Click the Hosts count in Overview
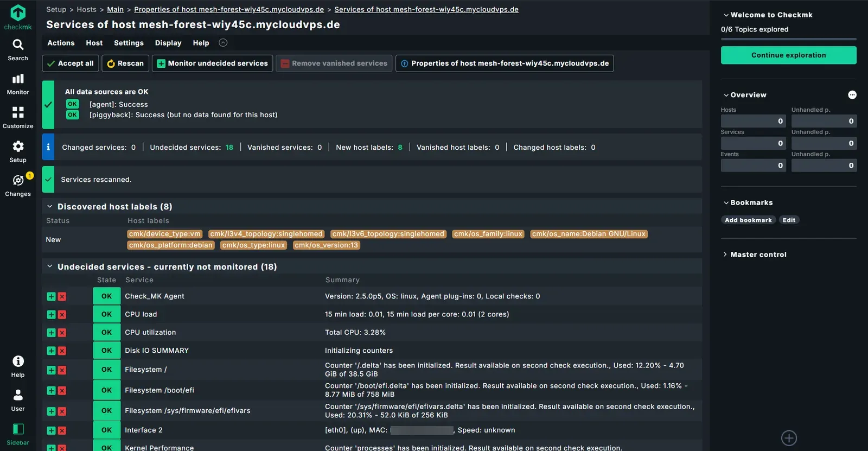 [x=753, y=121]
